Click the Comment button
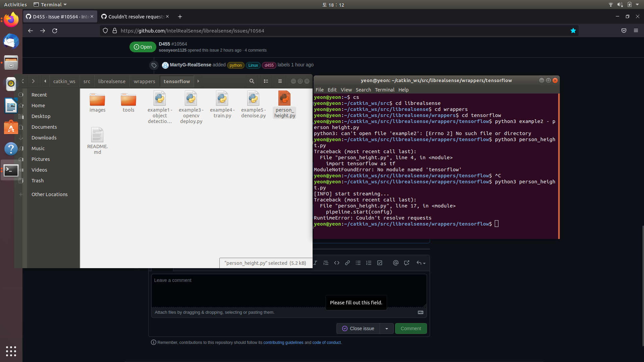 coord(411,328)
